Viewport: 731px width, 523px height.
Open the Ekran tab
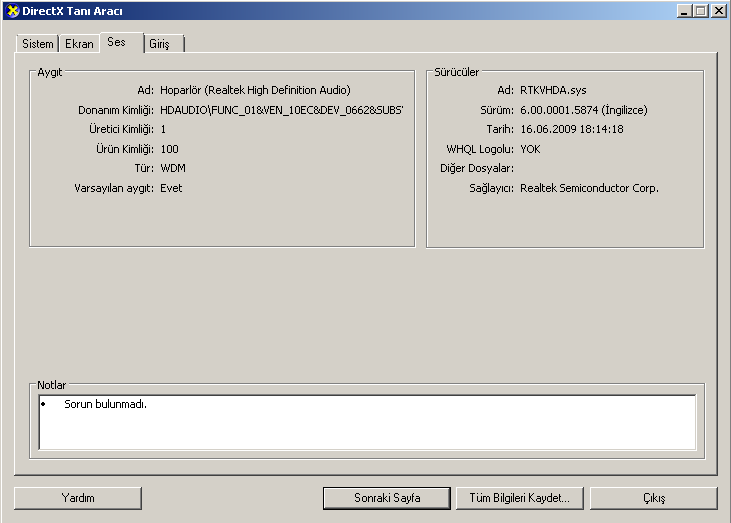79,44
